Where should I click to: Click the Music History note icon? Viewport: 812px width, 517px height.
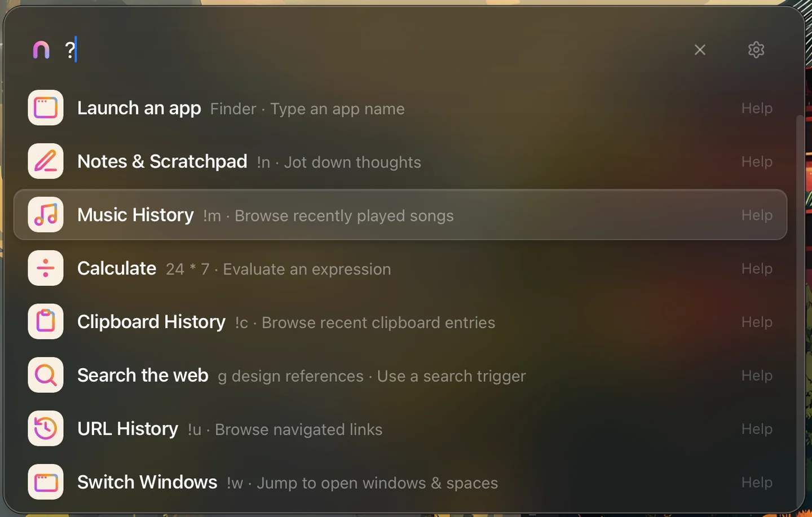(46, 215)
